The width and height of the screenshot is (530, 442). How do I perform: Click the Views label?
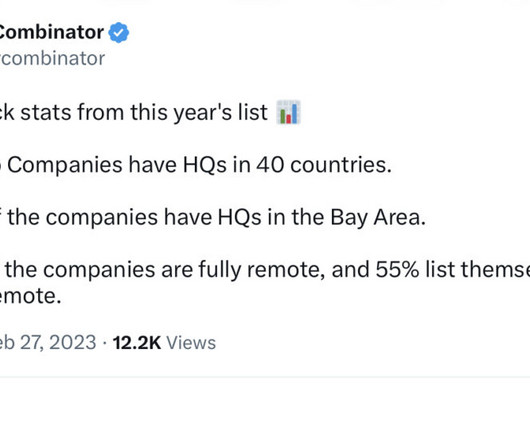(191, 343)
